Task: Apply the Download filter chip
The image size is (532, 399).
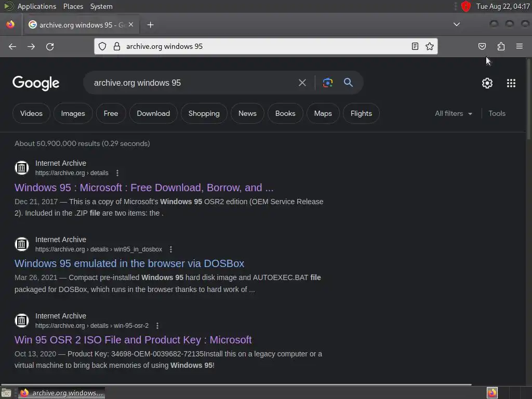Action: tap(153, 113)
